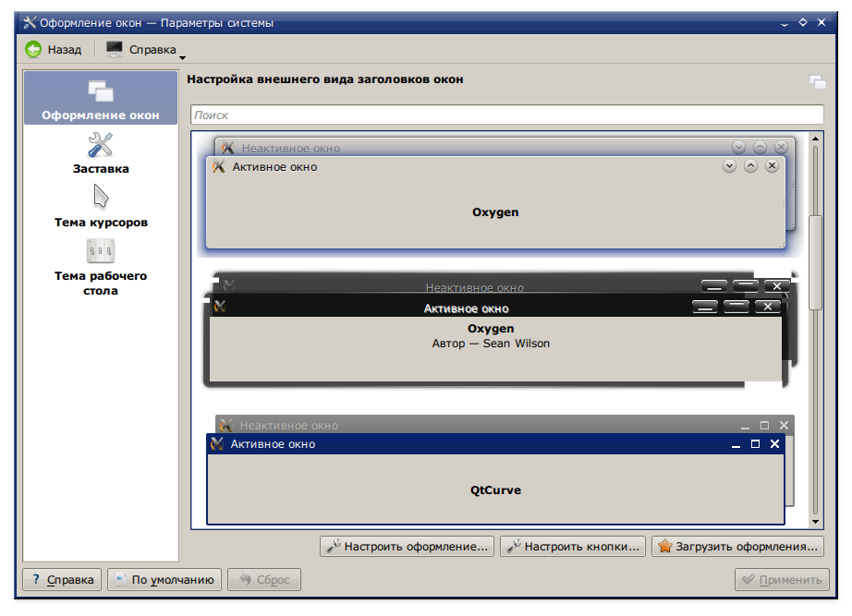This screenshot has width=852, height=616.
Task: Click inside the Поиск search field
Action: tap(506, 115)
